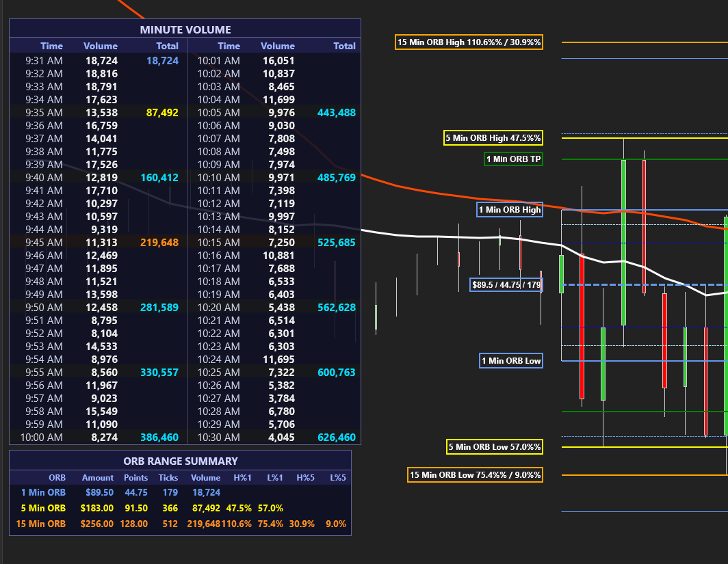Select the 91.50 points value

[x=136, y=508]
